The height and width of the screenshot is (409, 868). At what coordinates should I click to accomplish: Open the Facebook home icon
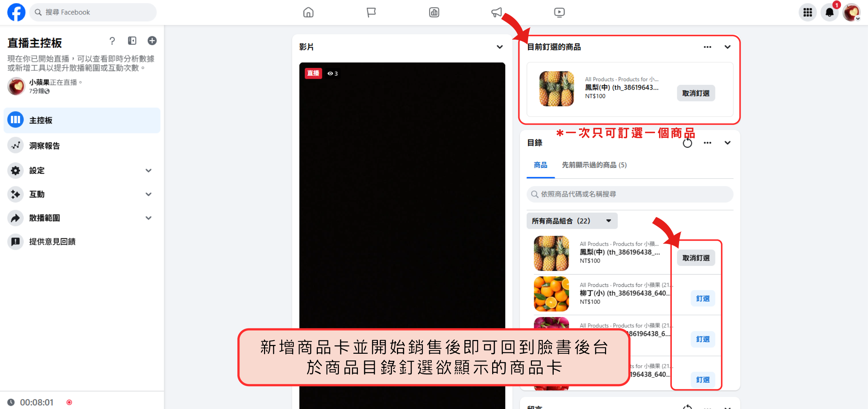[x=308, y=12]
